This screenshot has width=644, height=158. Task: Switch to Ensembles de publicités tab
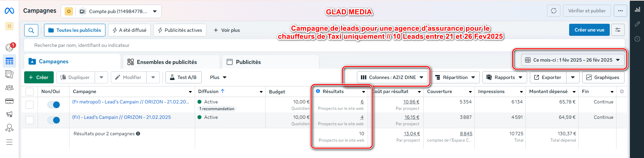(167, 62)
